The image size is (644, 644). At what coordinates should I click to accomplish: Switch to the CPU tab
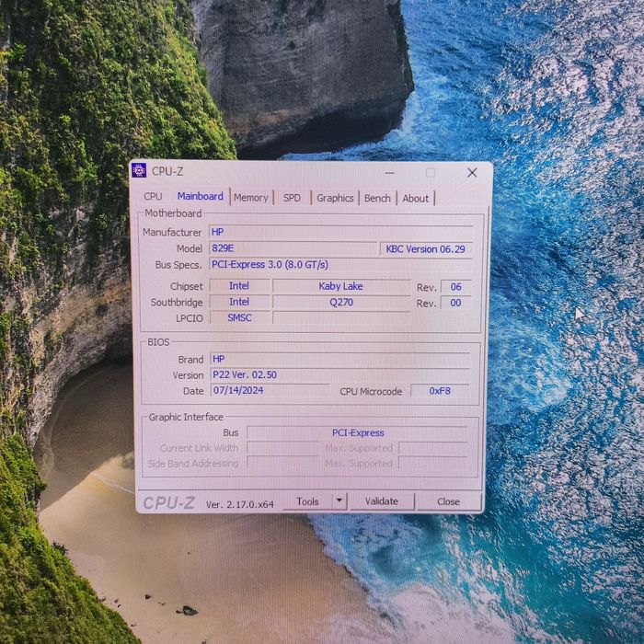coord(153,196)
